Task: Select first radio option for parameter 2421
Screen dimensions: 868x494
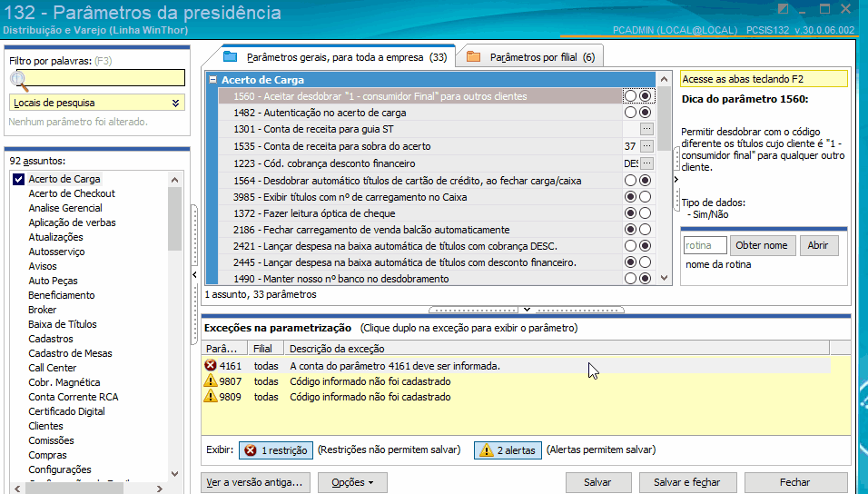Action: (x=630, y=245)
